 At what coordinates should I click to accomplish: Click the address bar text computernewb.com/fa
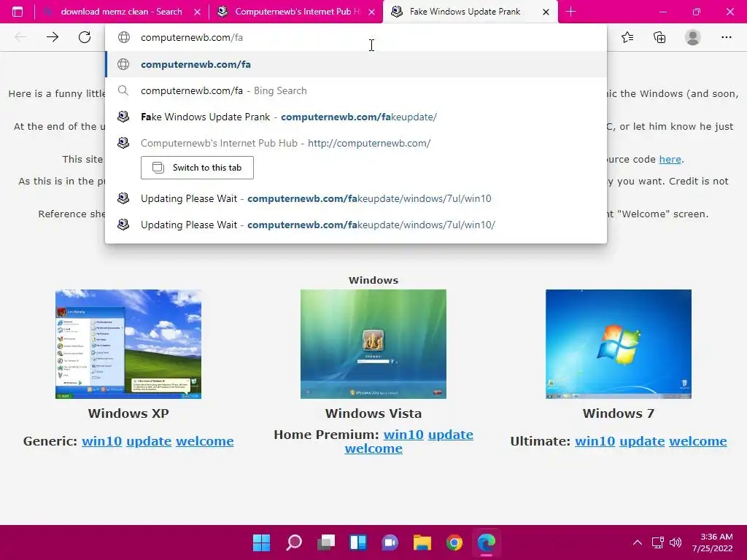pos(192,38)
